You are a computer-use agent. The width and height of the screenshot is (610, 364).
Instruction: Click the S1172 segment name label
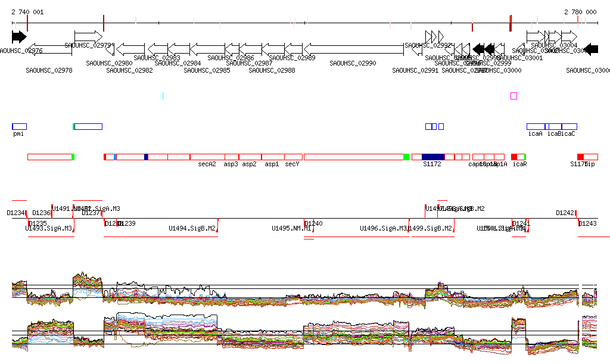click(x=432, y=164)
